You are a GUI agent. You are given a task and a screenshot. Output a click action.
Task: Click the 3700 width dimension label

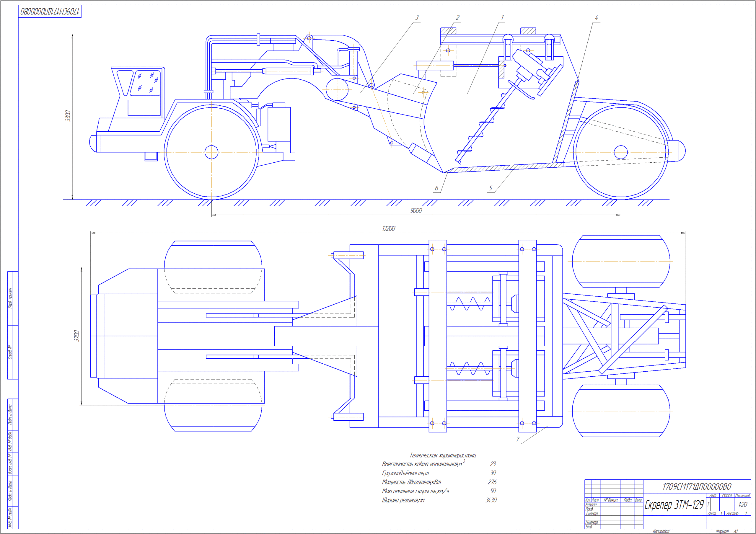tap(77, 336)
